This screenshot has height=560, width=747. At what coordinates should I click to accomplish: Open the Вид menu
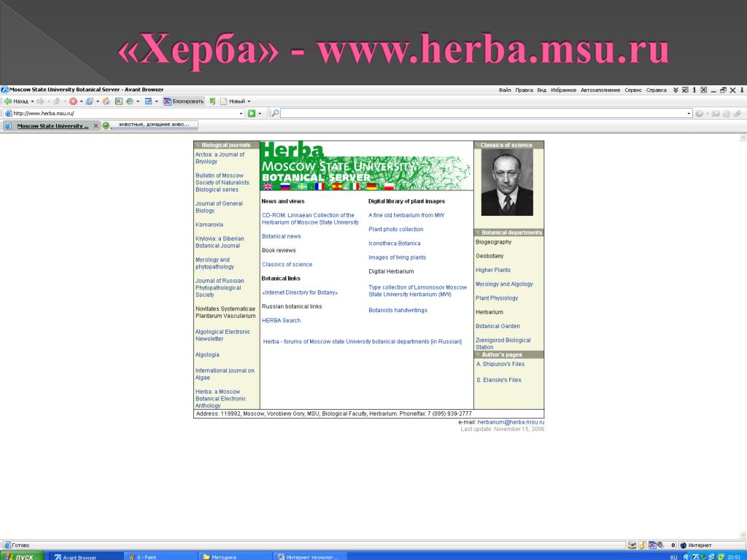[x=542, y=90]
